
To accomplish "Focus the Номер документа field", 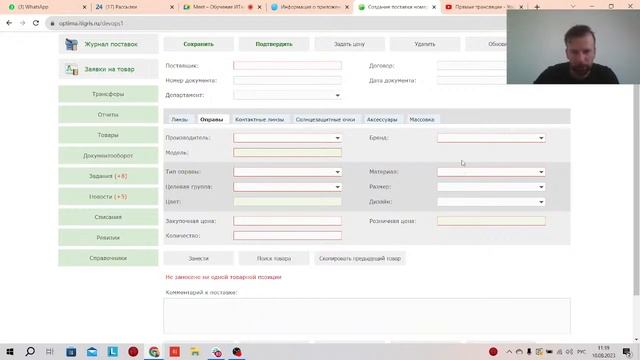I will coord(287,80).
